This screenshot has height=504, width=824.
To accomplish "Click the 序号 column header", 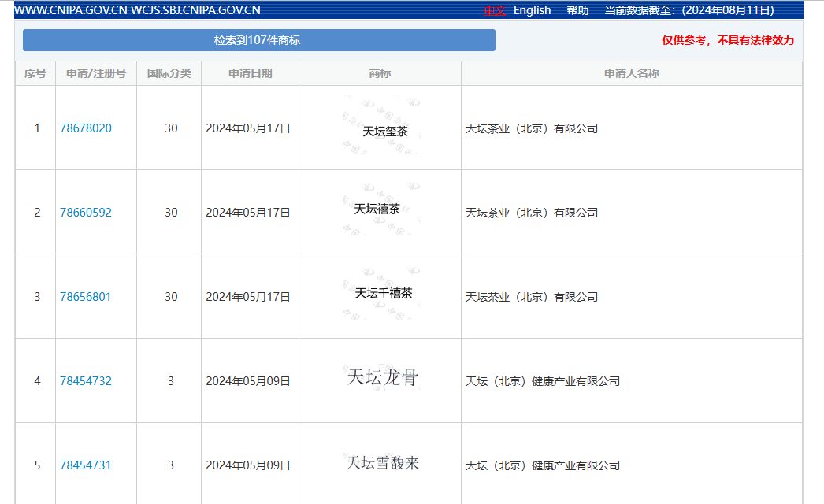I will pos(35,73).
